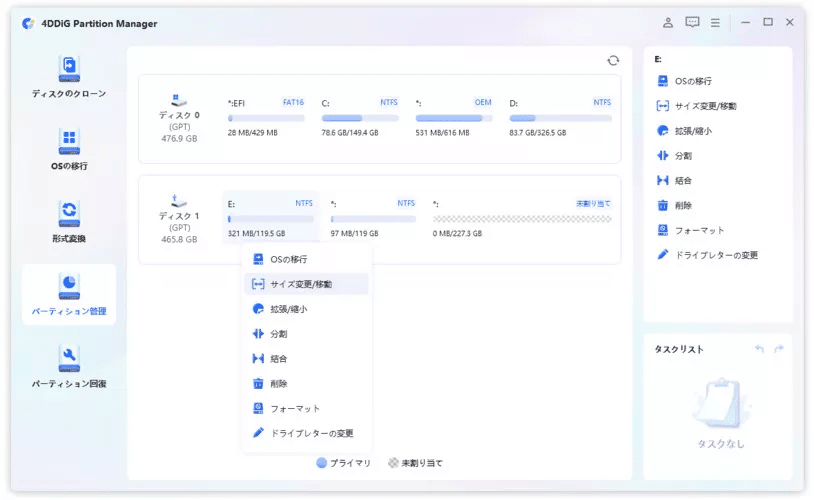Select パーティション管理 in the sidebar
The height and width of the screenshot is (500, 814).
click(69, 294)
